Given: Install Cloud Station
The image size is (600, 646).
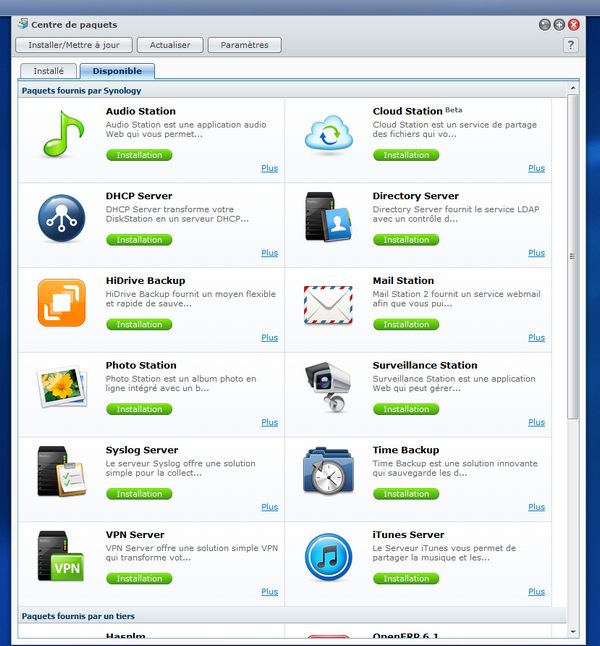Looking at the screenshot, I should pos(406,155).
